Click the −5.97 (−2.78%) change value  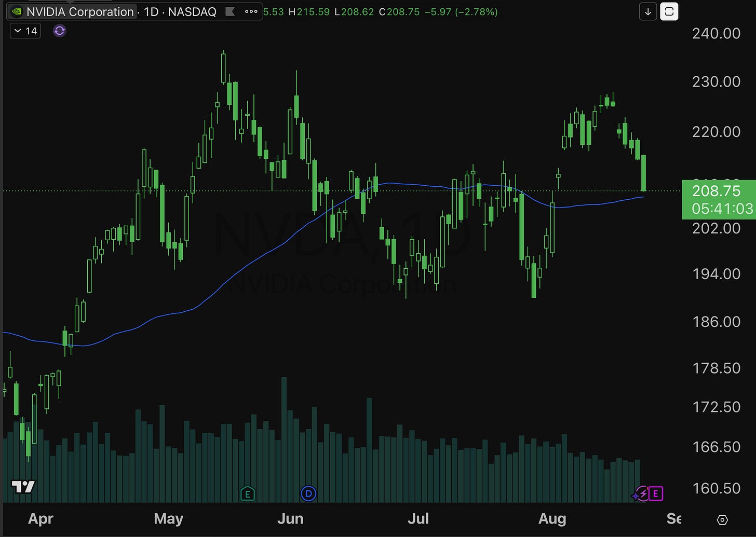(x=461, y=11)
